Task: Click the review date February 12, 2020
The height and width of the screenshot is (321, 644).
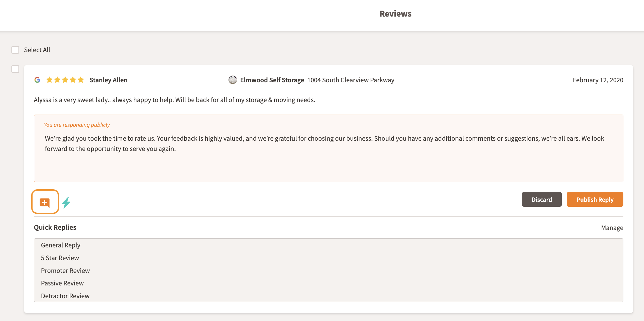Action: coord(598,80)
